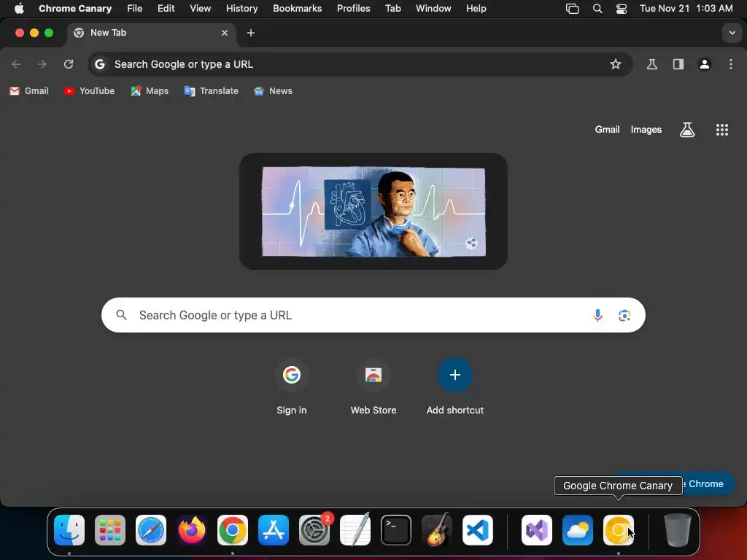Open the News bookmark

point(273,91)
